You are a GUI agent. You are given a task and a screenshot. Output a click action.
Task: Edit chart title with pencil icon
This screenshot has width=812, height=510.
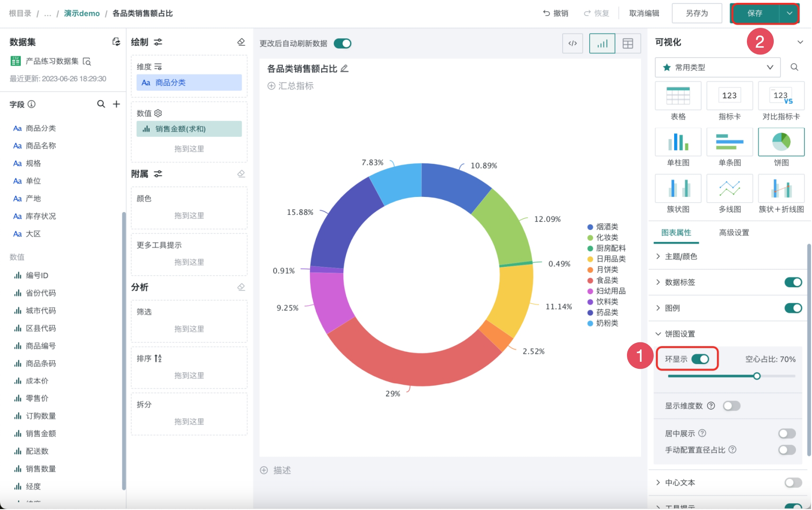[344, 68]
